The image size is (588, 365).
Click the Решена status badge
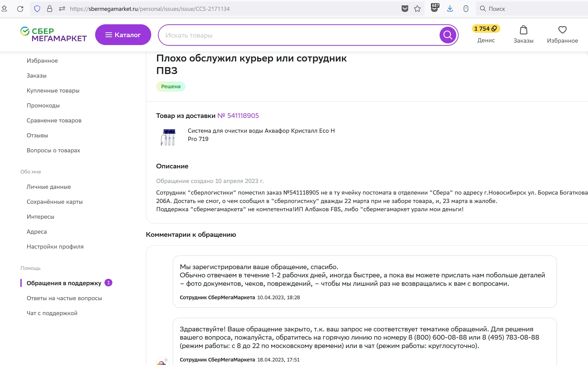(171, 86)
